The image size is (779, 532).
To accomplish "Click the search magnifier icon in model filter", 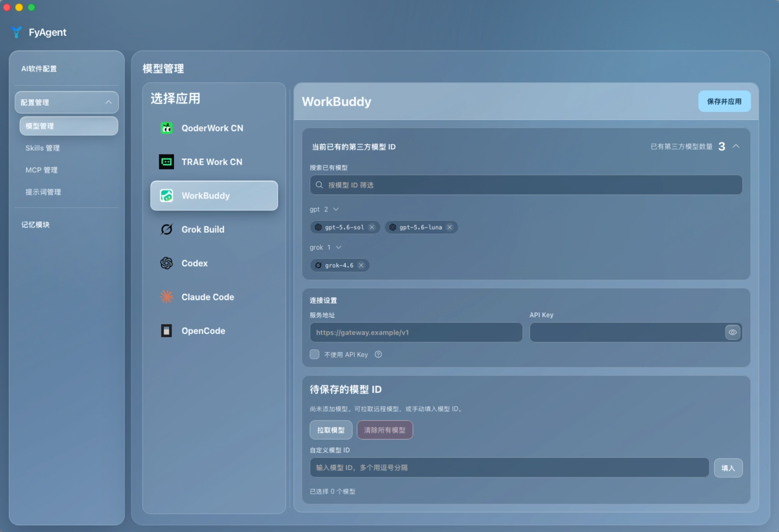I will pos(319,185).
